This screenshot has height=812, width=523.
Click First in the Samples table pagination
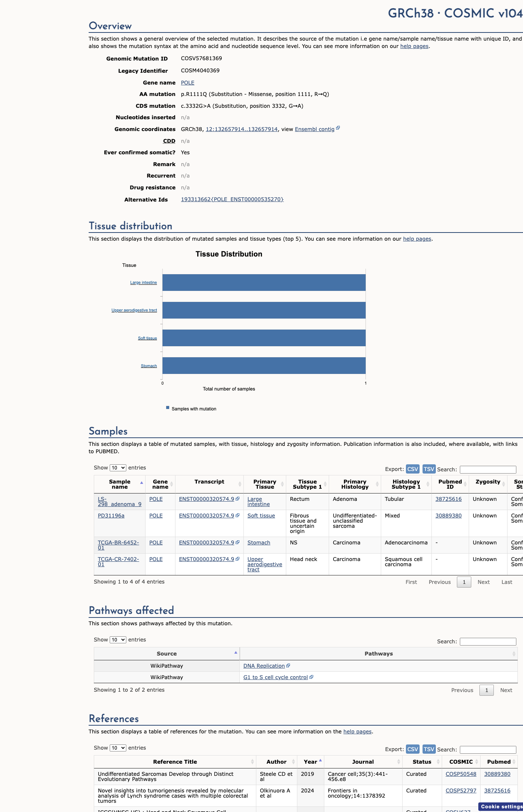click(x=411, y=582)
